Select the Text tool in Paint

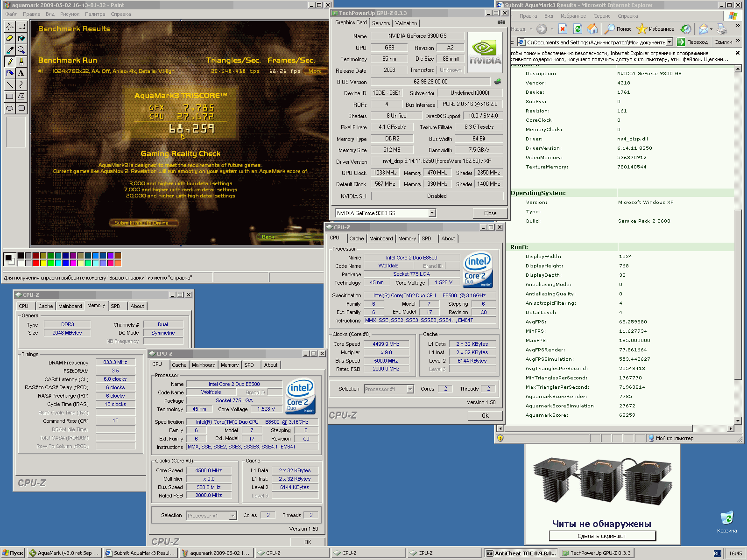(21, 73)
